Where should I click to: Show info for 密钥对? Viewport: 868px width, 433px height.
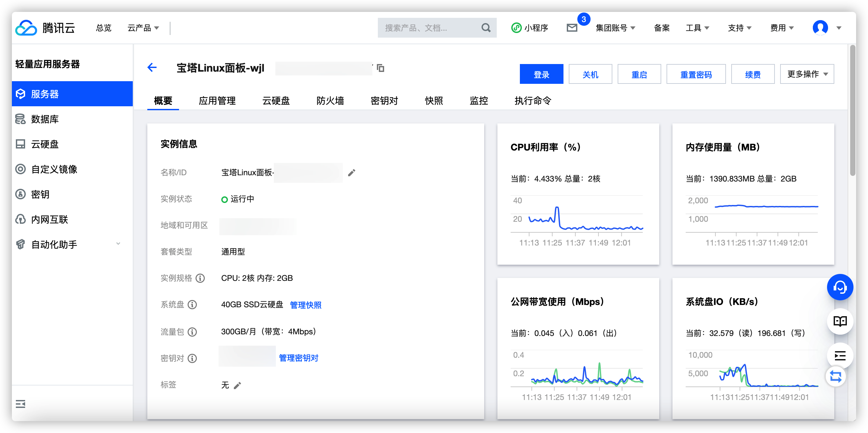pyautogui.click(x=193, y=358)
